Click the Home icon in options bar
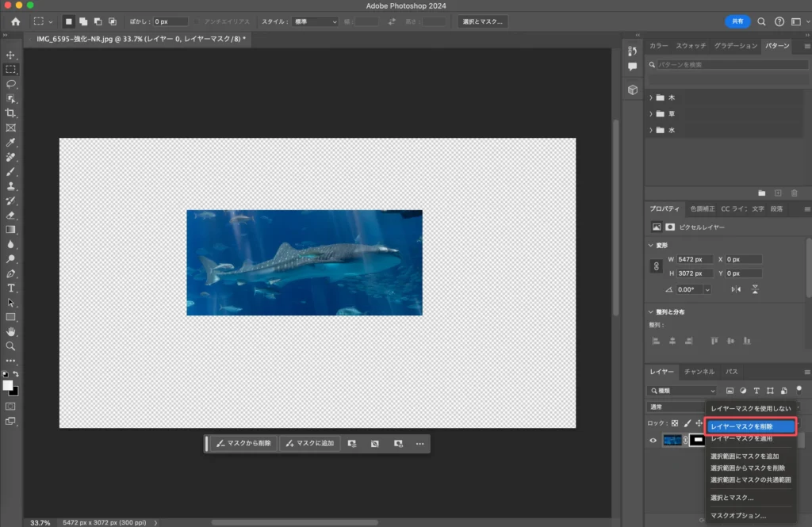The image size is (812, 527). pyautogui.click(x=15, y=21)
